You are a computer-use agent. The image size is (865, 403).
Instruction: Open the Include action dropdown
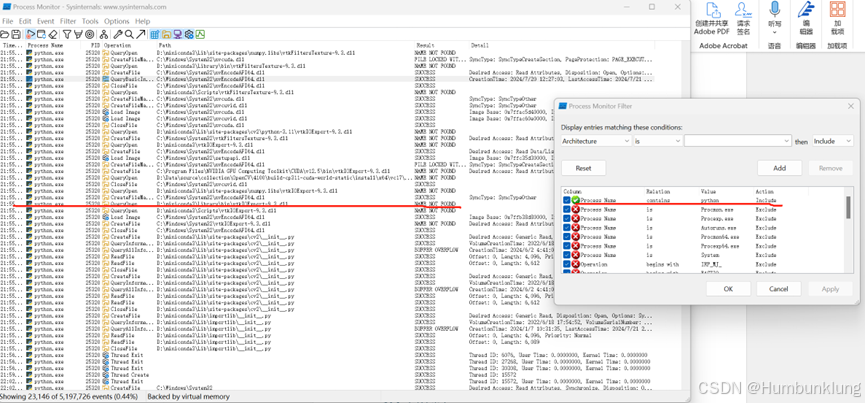831,141
